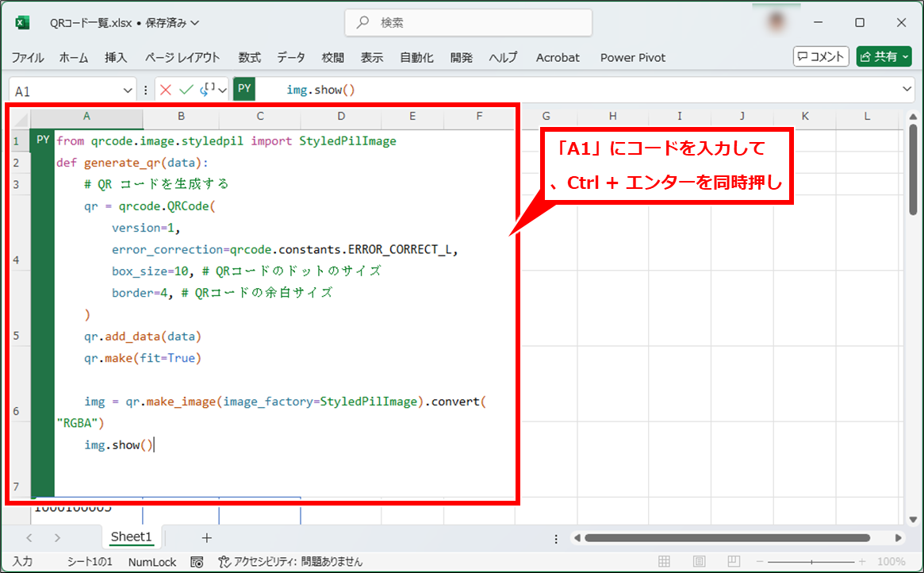
Task: Open the ホーム tab
Action: 74,57
